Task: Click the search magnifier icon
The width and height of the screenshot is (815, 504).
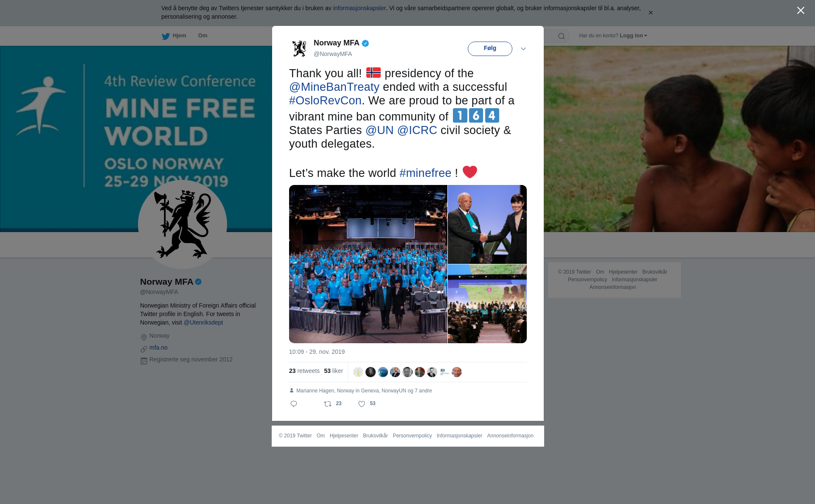Action: tap(562, 36)
